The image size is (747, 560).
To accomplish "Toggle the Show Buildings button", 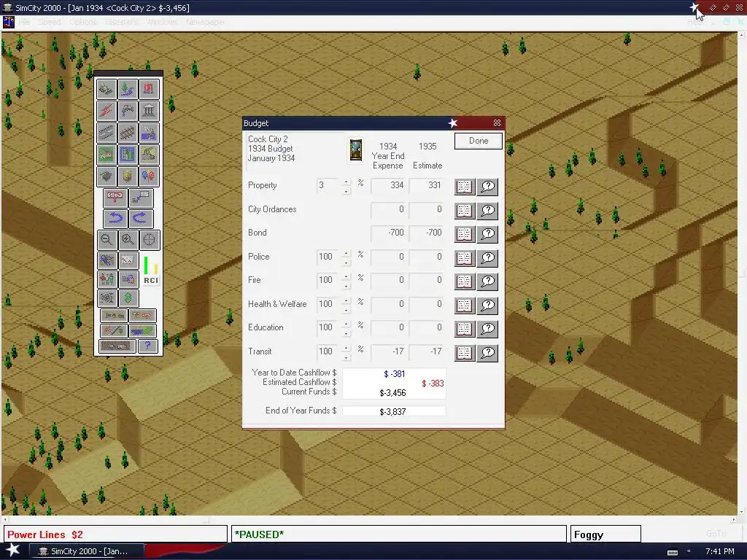I will (114, 316).
